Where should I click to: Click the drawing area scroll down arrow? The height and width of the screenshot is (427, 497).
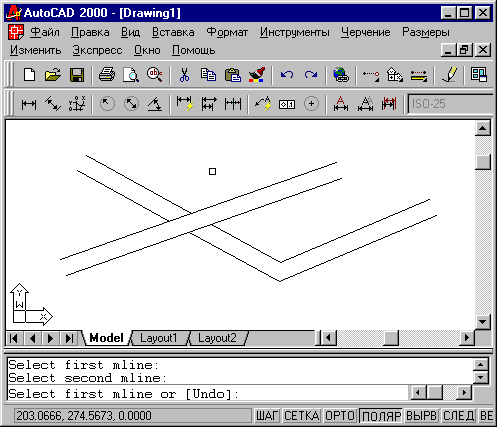(483, 322)
